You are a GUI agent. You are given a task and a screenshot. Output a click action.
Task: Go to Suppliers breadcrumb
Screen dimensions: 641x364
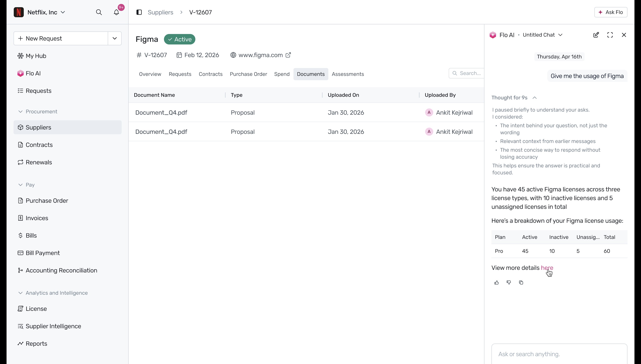click(160, 12)
